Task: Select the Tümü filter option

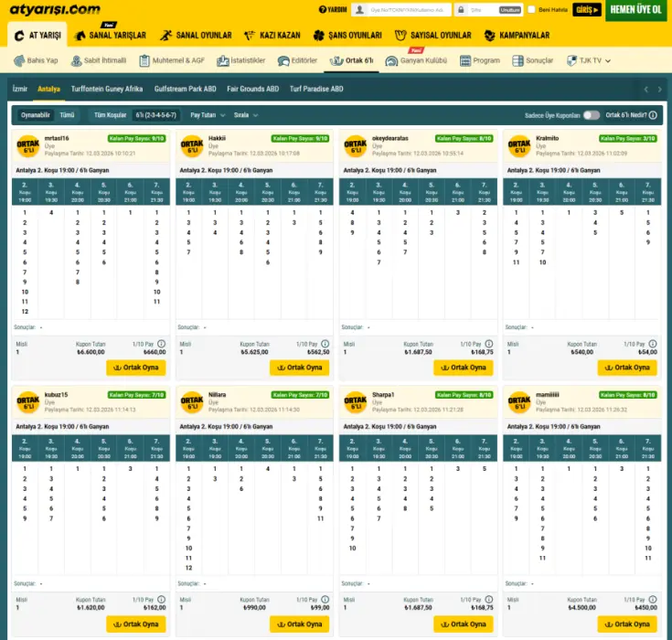Action: pyautogui.click(x=67, y=115)
